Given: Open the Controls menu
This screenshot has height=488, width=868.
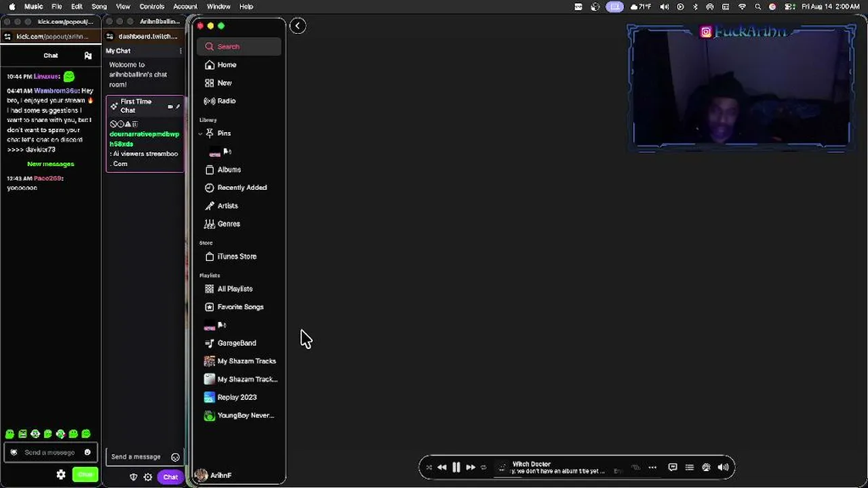Looking at the screenshot, I should tap(152, 7).
